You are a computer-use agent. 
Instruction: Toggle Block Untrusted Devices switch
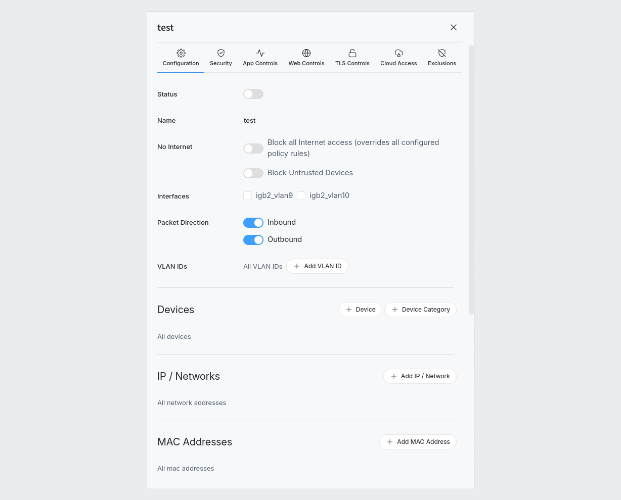[253, 173]
